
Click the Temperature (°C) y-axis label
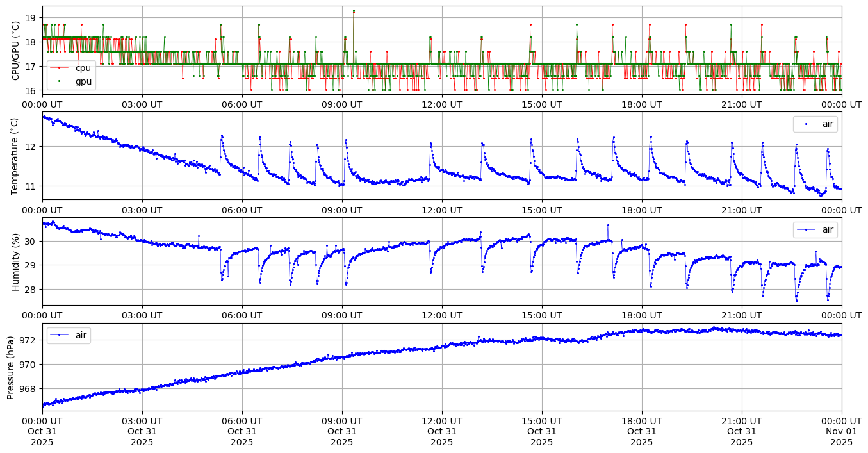[15, 156]
